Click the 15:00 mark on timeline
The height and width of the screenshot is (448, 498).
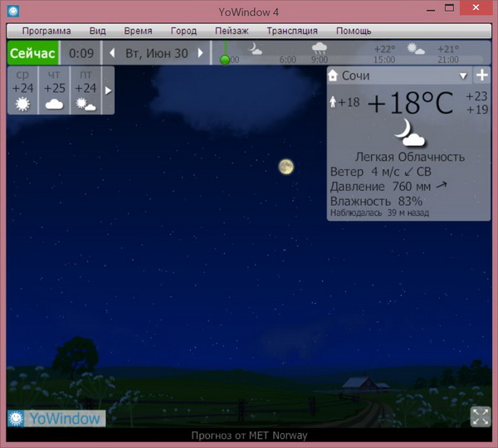(383, 60)
